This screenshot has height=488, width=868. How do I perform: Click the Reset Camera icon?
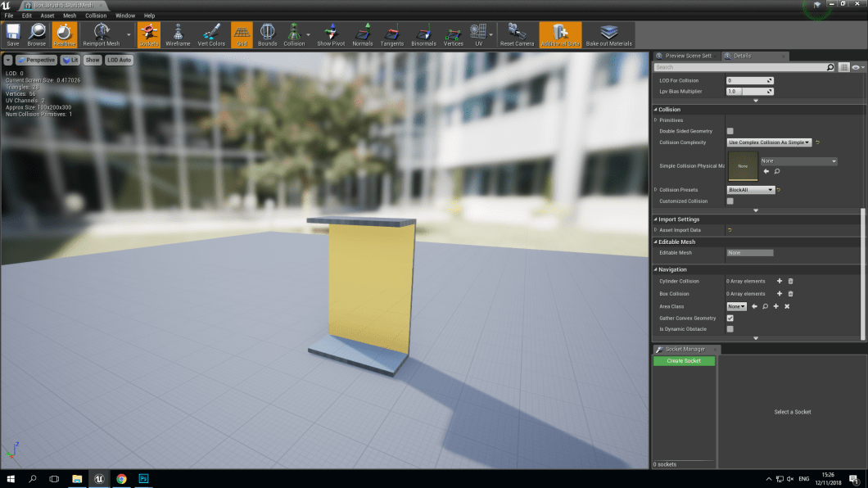click(x=517, y=34)
